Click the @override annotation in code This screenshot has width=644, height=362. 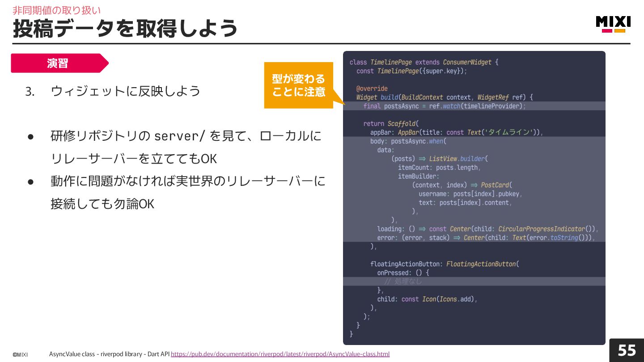(372, 88)
